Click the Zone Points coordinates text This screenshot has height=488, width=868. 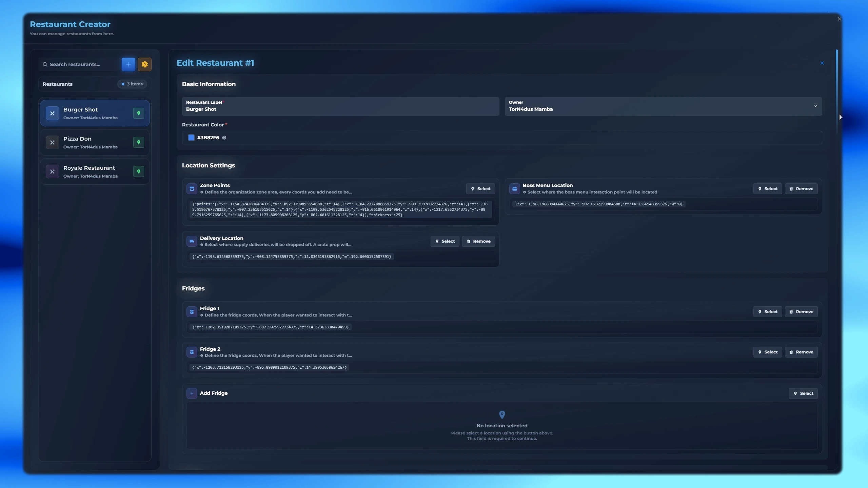click(340, 209)
